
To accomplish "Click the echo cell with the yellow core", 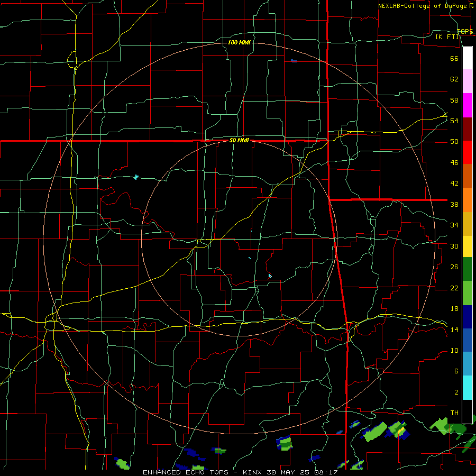I will pos(398,429).
